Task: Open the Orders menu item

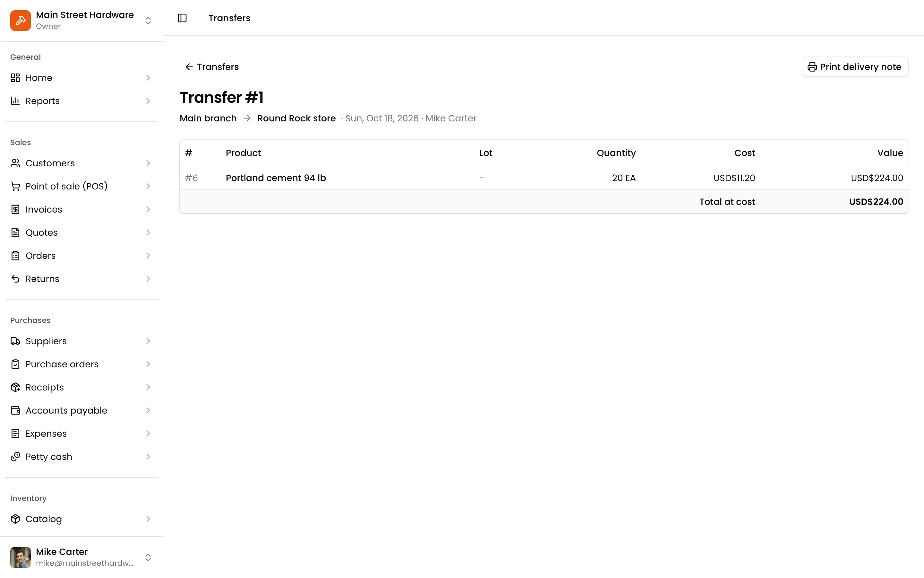Action: (82, 256)
